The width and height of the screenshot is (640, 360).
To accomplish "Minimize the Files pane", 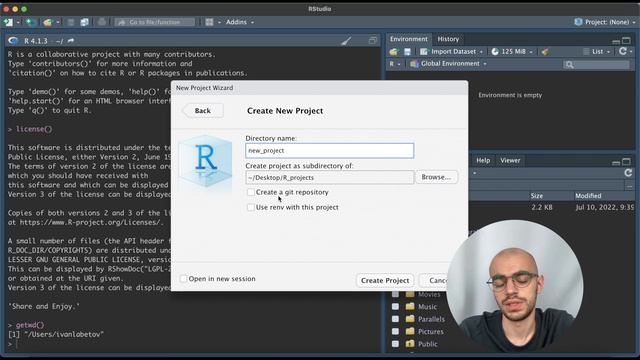I will tap(616, 162).
